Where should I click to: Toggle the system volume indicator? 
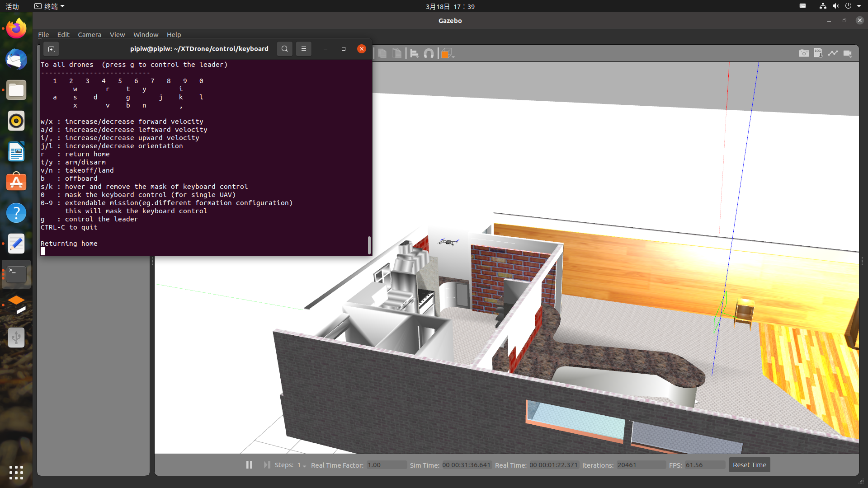[835, 6]
